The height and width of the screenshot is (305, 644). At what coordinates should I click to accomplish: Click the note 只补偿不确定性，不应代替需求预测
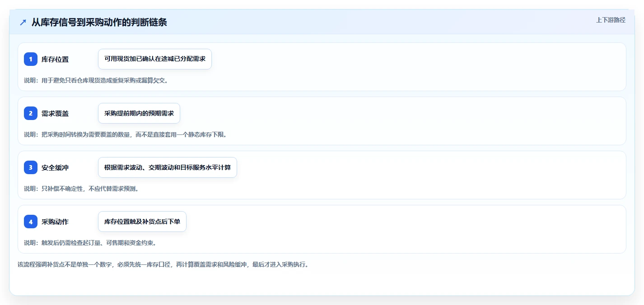[81, 189]
